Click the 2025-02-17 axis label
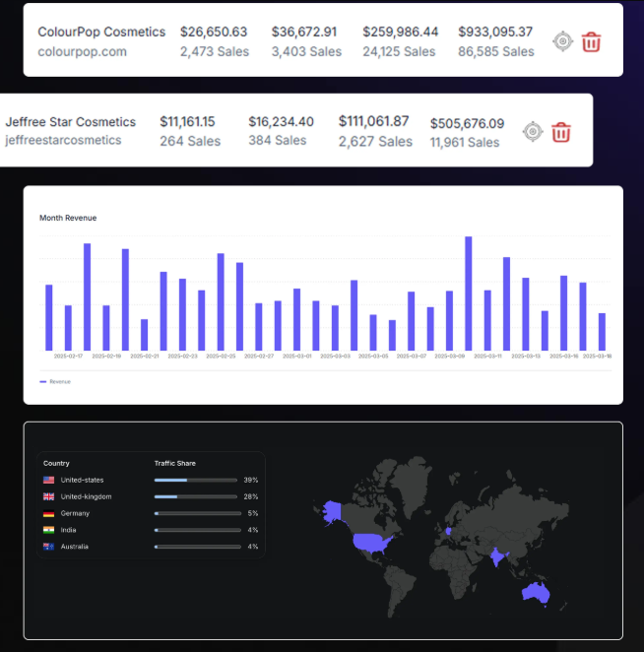The width and height of the screenshot is (644, 652). (68, 357)
